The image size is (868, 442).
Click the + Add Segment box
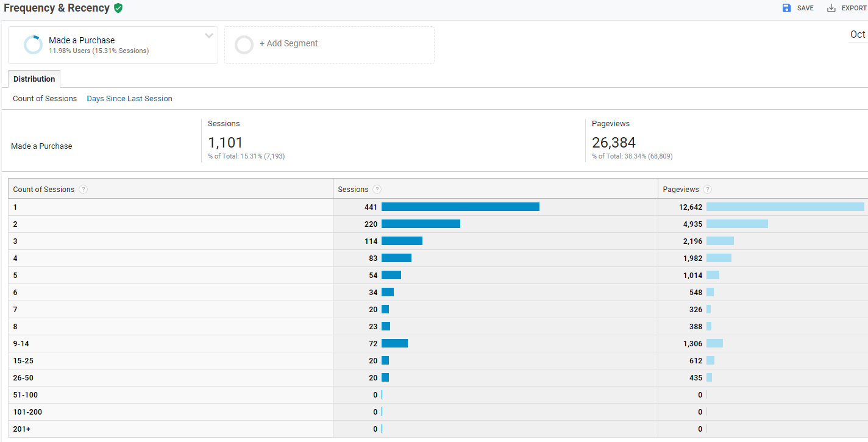[329, 45]
